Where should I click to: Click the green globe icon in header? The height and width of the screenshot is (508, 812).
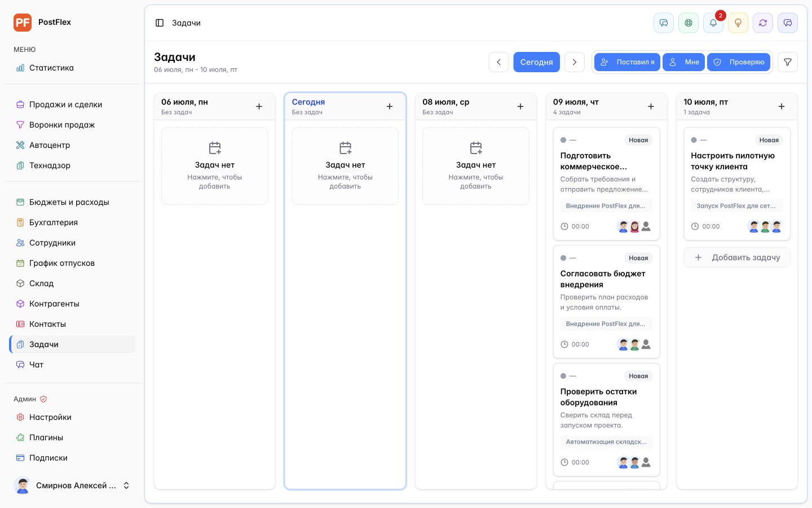pyautogui.click(x=689, y=23)
